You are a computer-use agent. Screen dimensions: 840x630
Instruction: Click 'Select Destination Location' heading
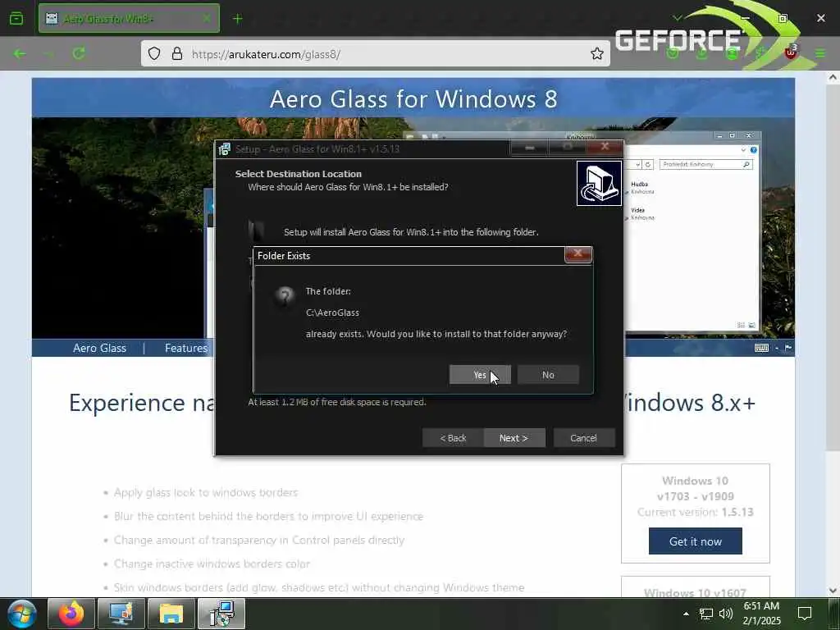pos(299,174)
